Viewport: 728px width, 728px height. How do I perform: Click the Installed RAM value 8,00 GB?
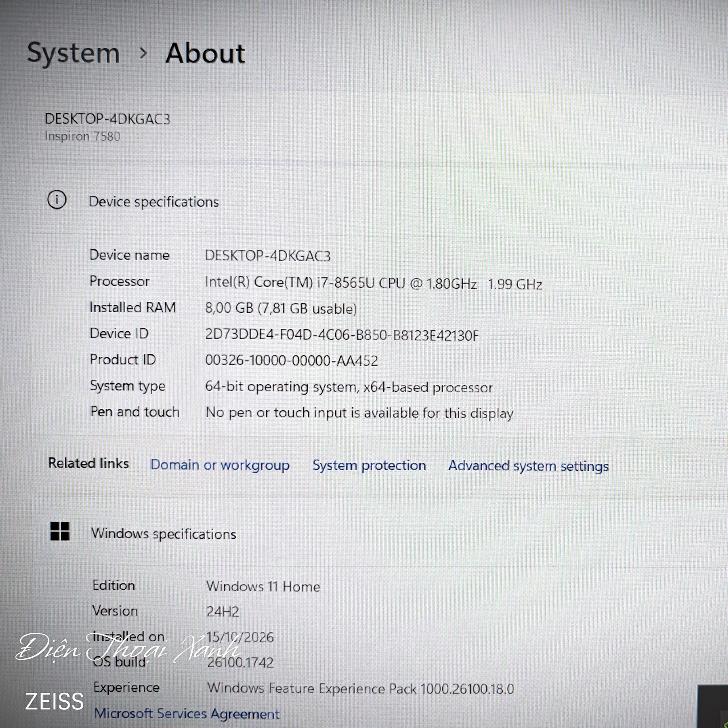pos(281,308)
